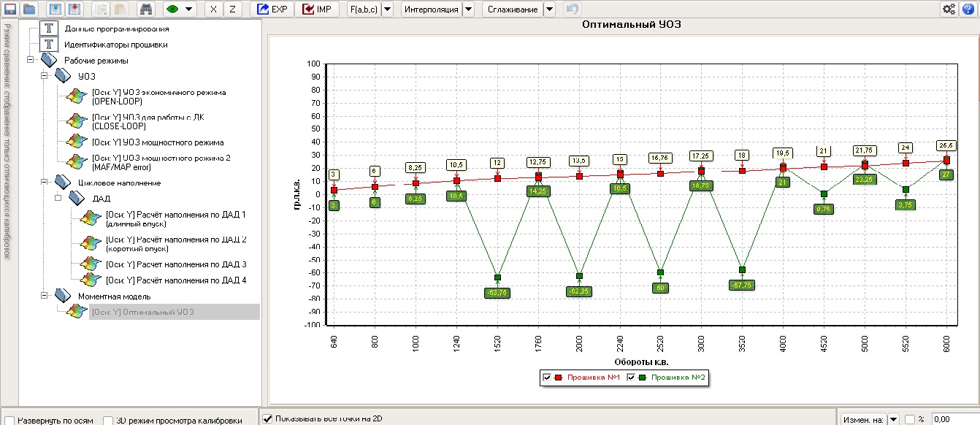This screenshot has width=980, height=425.
Task: Click the green eye view icon
Action: click(x=173, y=9)
